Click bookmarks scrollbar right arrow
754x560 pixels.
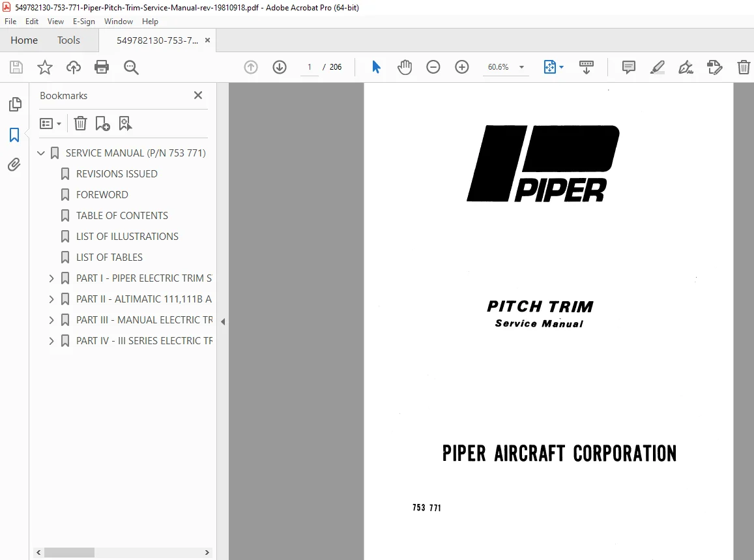pyautogui.click(x=207, y=552)
